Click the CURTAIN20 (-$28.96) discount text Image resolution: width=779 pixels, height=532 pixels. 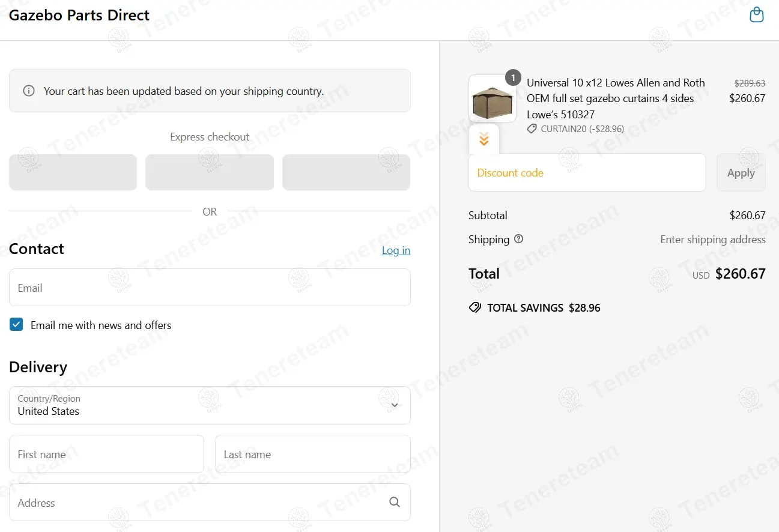[582, 128]
